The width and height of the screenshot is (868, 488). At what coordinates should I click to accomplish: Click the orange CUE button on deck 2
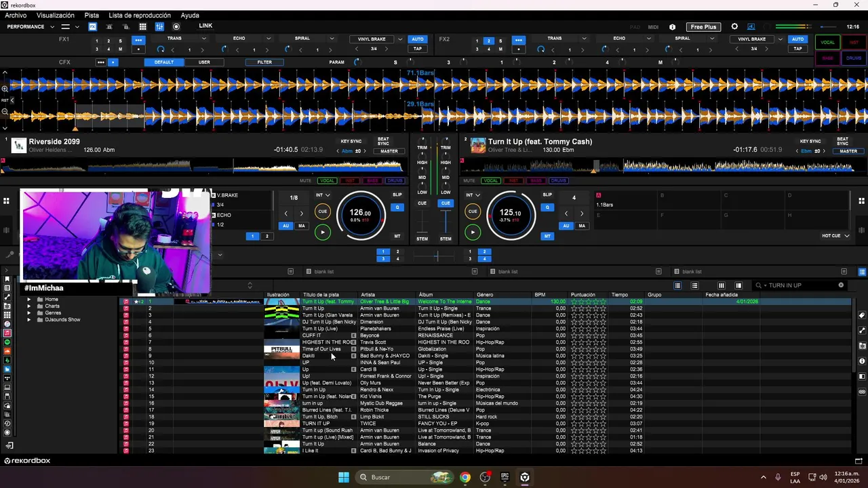473,211
